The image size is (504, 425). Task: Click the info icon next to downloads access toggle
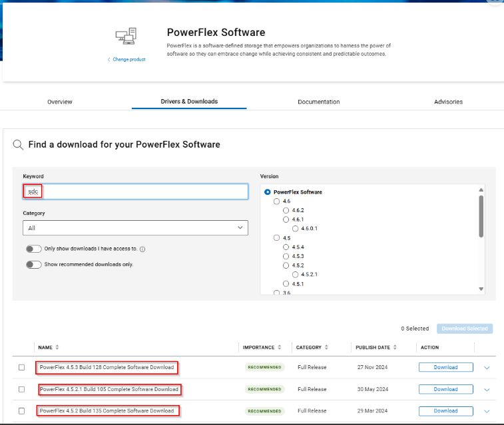point(143,249)
